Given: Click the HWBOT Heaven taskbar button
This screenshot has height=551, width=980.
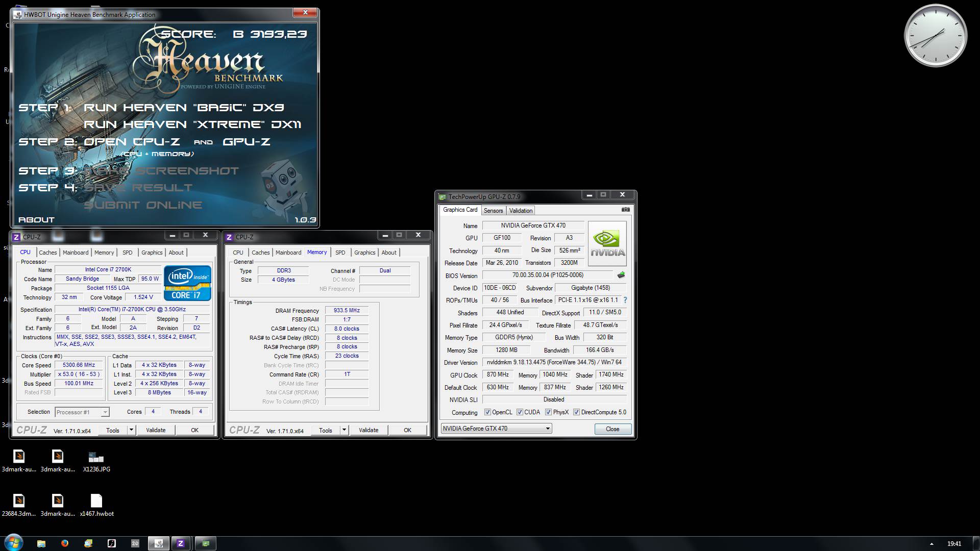Looking at the screenshot, I should 159,543.
